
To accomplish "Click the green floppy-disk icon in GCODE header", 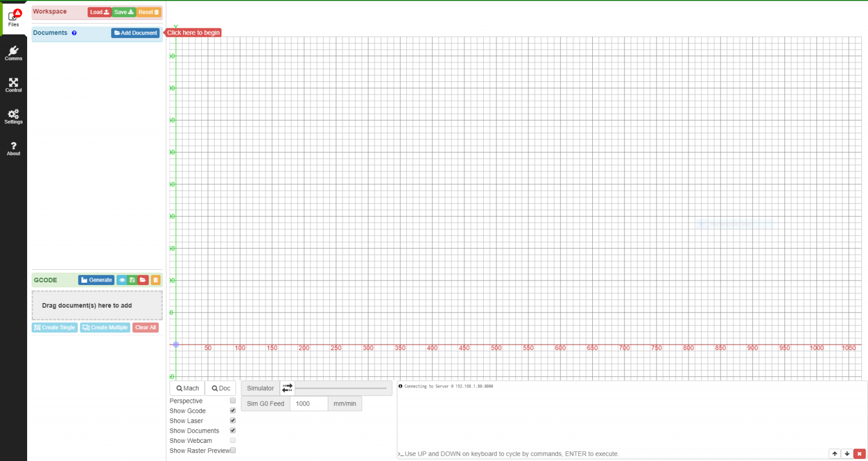I will (x=132, y=280).
